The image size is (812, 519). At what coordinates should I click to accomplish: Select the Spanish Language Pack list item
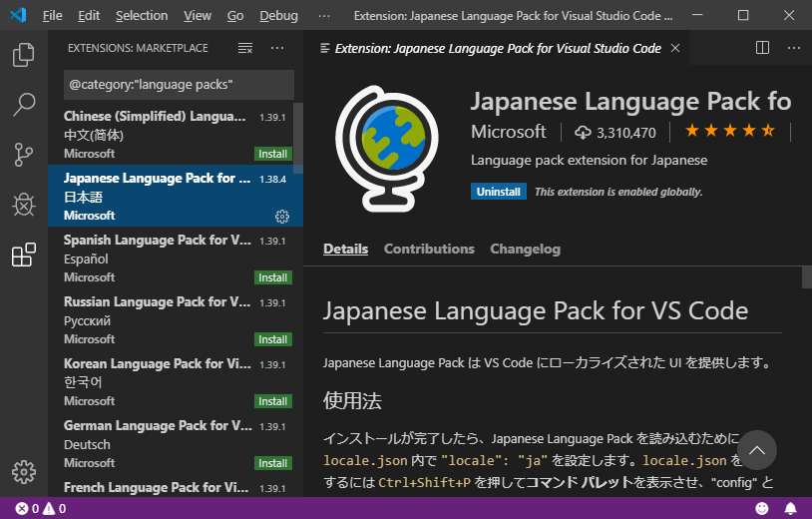click(175, 258)
